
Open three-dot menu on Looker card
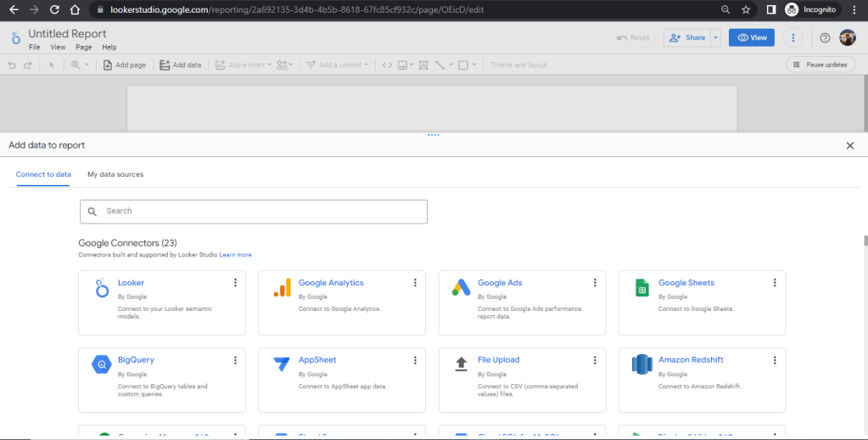[235, 283]
